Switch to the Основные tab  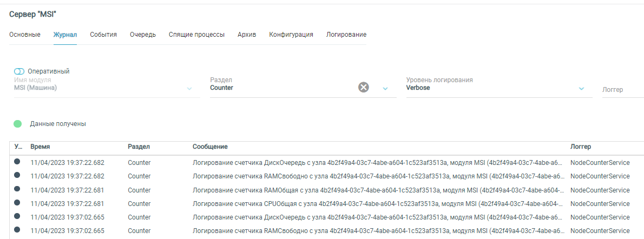coord(25,35)
